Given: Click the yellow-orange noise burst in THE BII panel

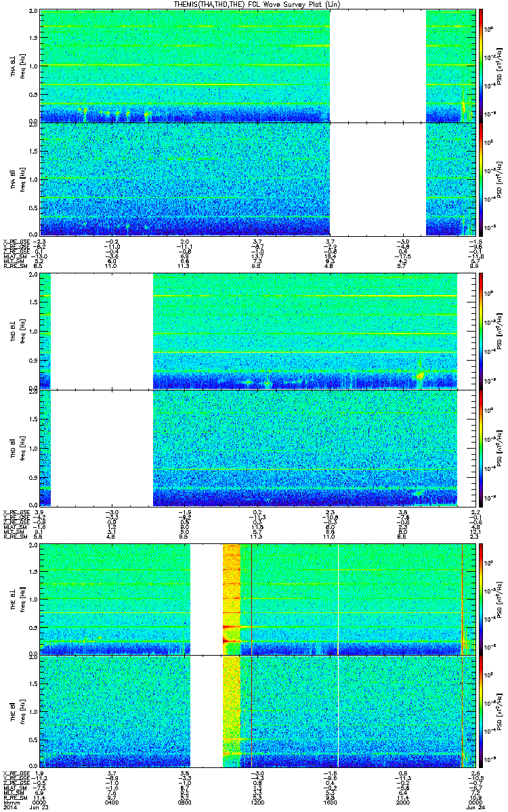Looking at the screenshot, I should 232,712.
